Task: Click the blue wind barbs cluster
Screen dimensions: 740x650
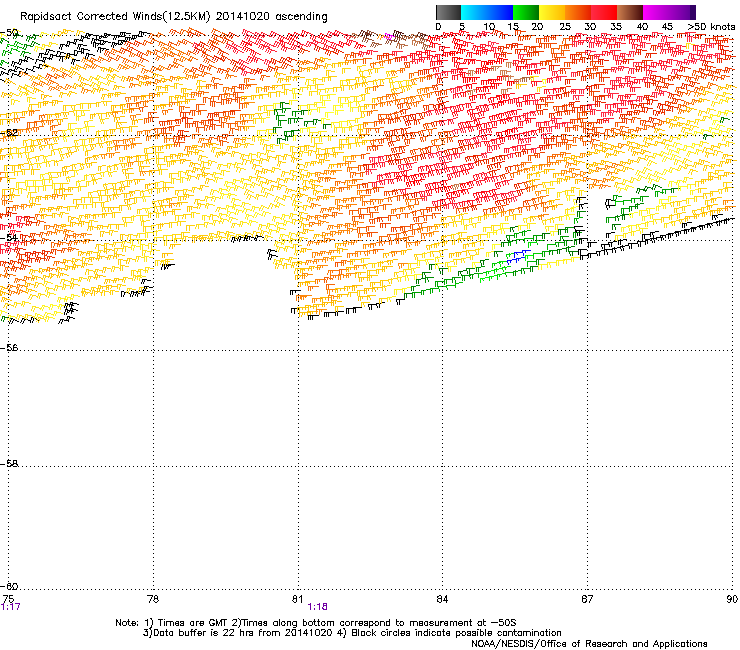Action: click(x=517, y=256)
